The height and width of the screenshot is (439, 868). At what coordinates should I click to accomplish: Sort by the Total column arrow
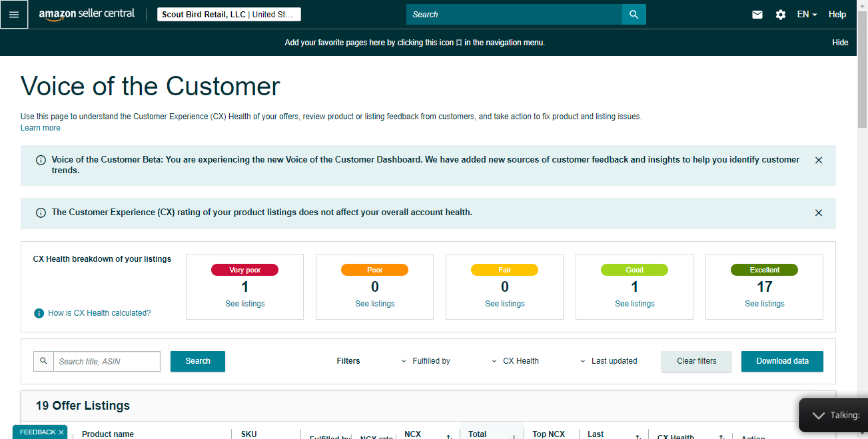(x=514, y=437)
